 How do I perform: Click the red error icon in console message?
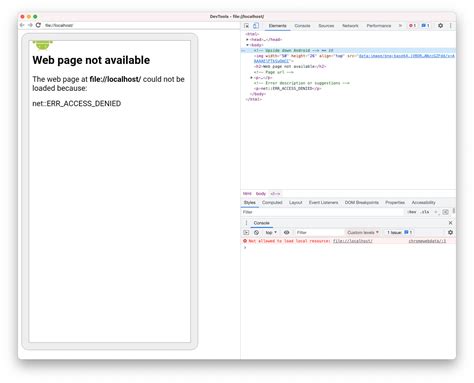click(245, 241)
